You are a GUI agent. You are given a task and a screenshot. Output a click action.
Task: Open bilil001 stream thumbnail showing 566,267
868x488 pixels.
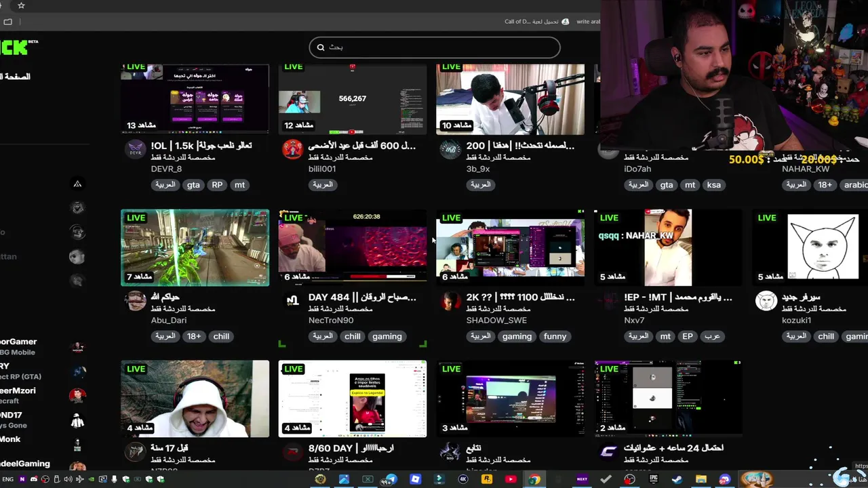(x=353, y=99)
